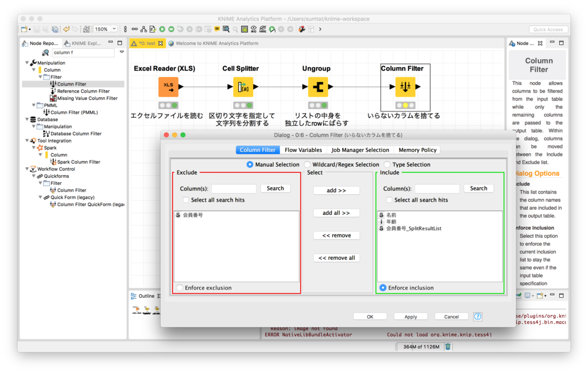Click the open-view magnifier table icon

click(226, 29)
